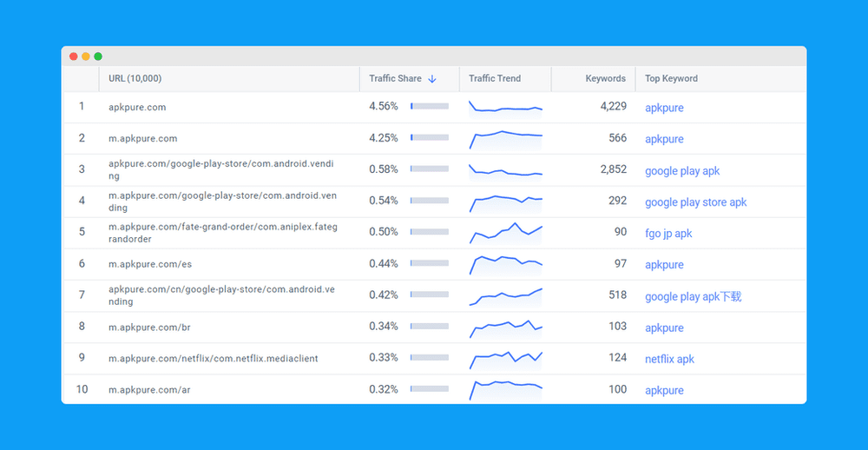Click the 0.34% traffic share value
Image resolution: width=868 pixels, height=450 pixels.
click(x=384, y=326)
